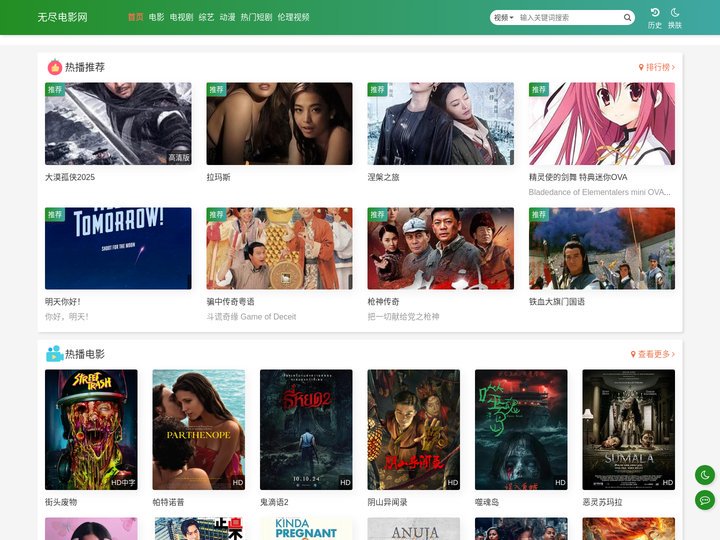Click the 把一切献给党之枪神 subtitle
The width and height of the screenshot is (720, 540).
pos(403,316)
